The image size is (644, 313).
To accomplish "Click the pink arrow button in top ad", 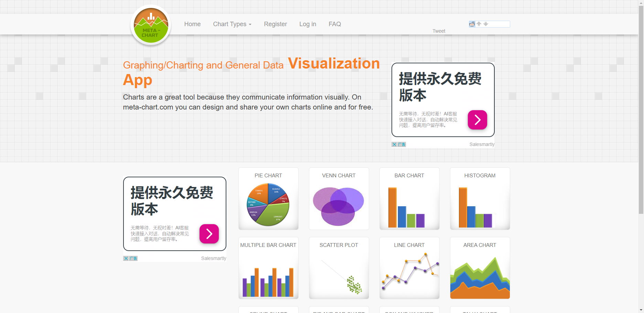I will coord(477,120).
